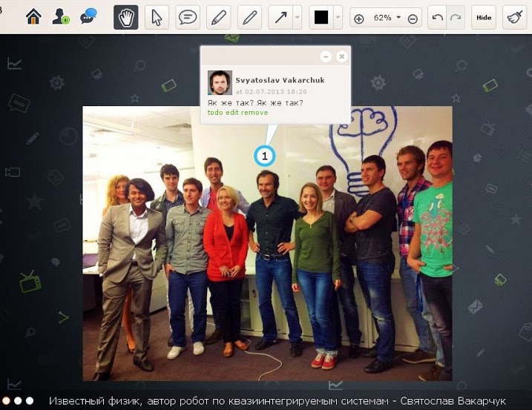Expand the color picker dropdown arrow

(338, 17)
